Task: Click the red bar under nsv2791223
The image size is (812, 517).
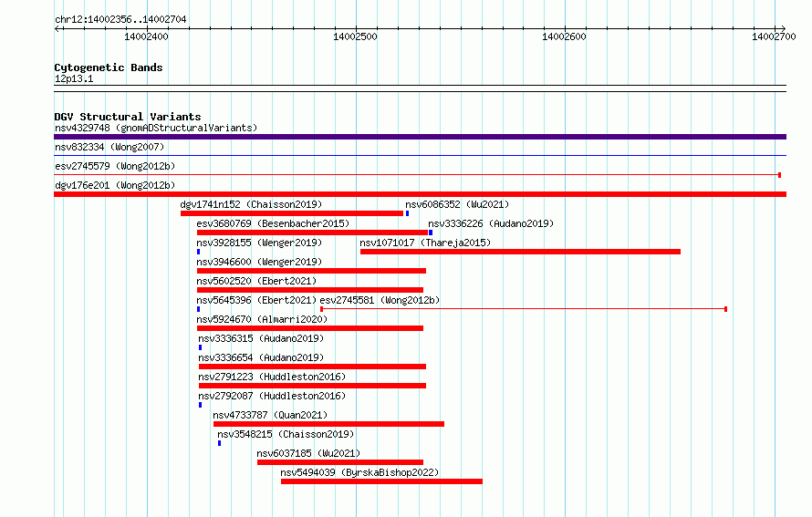Action: click(x=312, y=386)
